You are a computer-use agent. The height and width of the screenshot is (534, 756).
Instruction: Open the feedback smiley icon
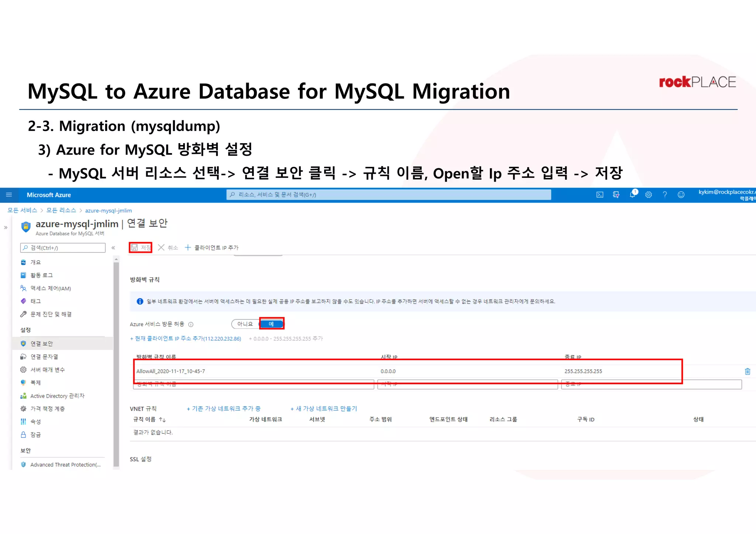click(x=681, y=195)
